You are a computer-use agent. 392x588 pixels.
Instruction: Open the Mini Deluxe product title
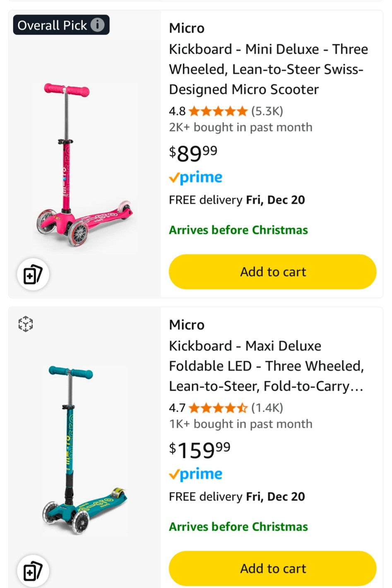(x=268, y=69)
